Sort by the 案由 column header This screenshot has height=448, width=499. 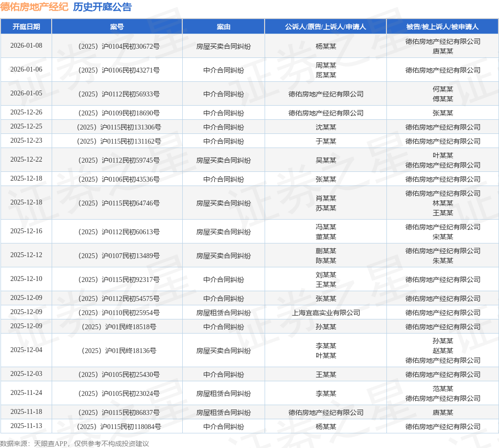click(x=223, y=27)
